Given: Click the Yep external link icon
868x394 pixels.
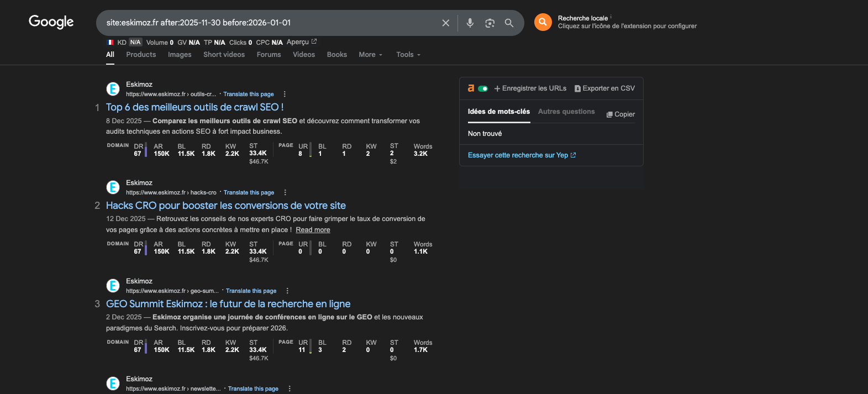Looking at the screenshot, I should click(573, 155).
